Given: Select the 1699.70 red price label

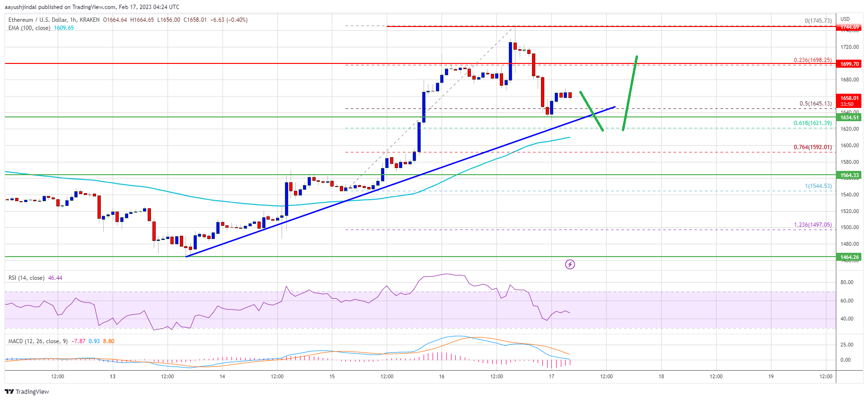Looking at the screenshot, I should pyautogui.click(x=850, y=64).
